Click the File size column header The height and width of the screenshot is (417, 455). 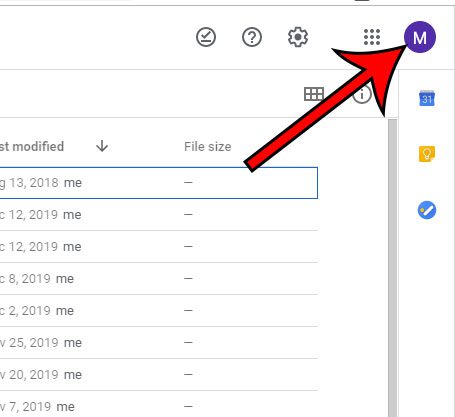click(208, 147)
